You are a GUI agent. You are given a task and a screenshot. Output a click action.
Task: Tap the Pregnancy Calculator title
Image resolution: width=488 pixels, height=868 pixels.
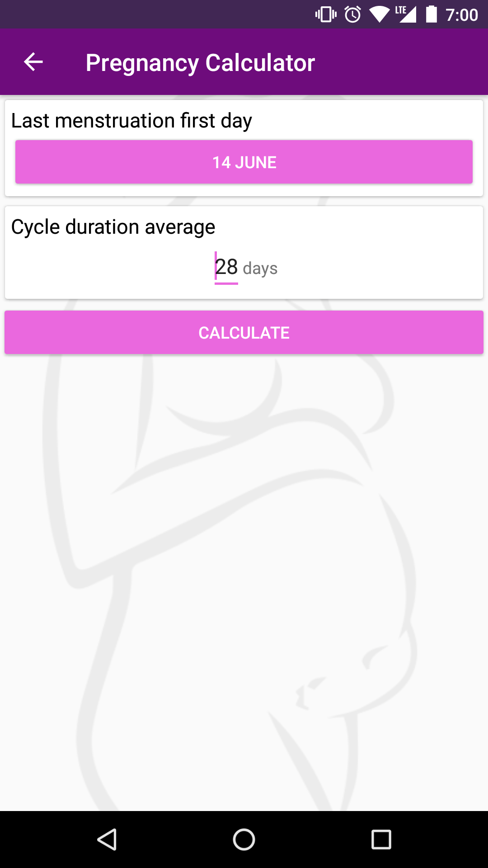coord(200,63)
